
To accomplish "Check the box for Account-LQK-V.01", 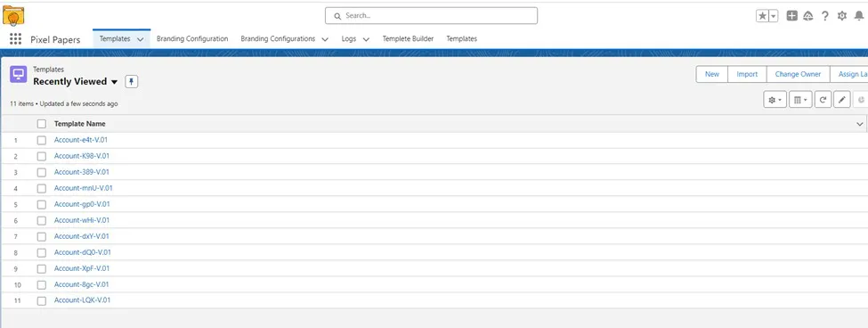I will tap(42, 301).
